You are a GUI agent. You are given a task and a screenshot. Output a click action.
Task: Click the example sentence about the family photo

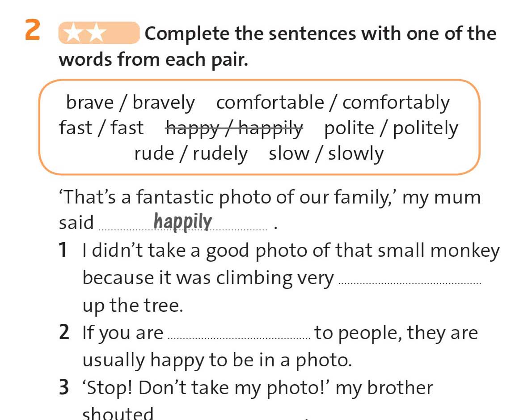pos(269,197)
